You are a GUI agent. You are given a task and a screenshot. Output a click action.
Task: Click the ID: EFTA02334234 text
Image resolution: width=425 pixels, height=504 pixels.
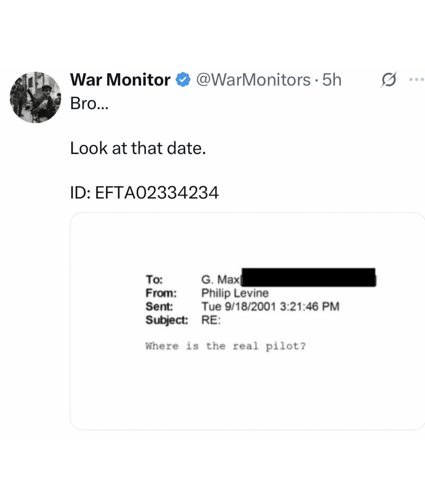(x=144, y=193)
